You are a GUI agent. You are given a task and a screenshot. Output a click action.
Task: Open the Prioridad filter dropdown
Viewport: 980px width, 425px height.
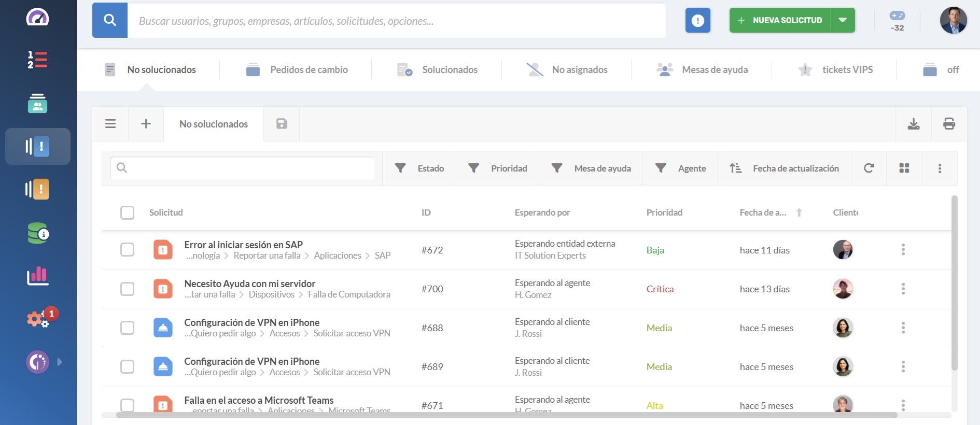pyautogui.click(x=497, y=168)
